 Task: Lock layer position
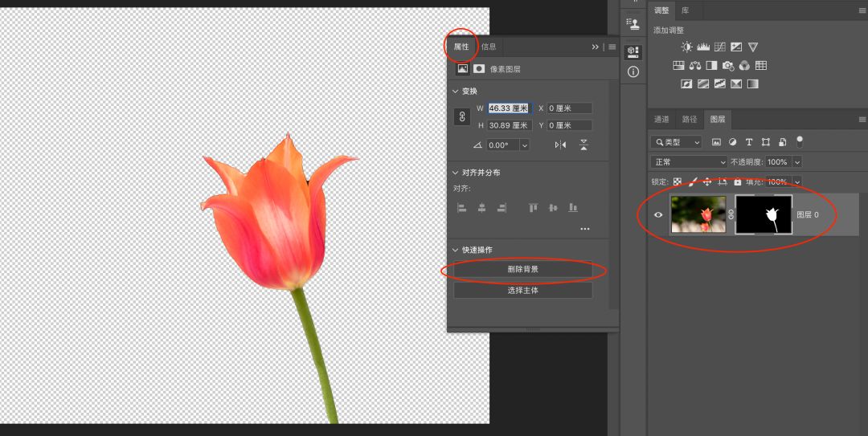point(707,181)
